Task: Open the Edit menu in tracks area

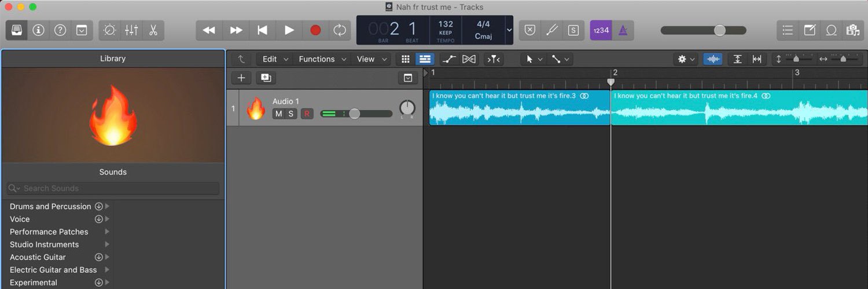Action: click(x=275, y=59)
